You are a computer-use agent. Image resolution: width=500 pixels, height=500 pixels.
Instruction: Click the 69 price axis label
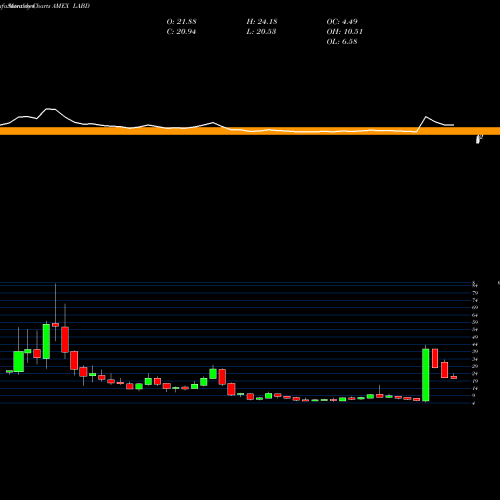[x=475, y=308]
